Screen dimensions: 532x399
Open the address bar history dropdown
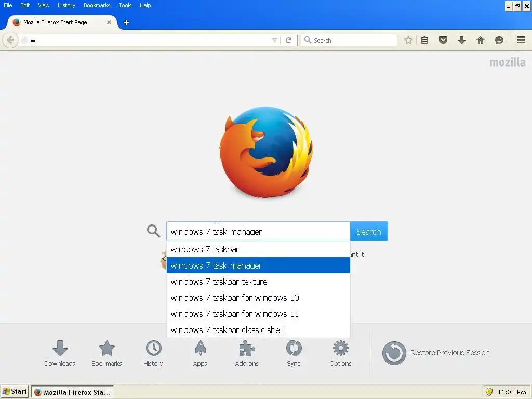[x=274, y=41]
